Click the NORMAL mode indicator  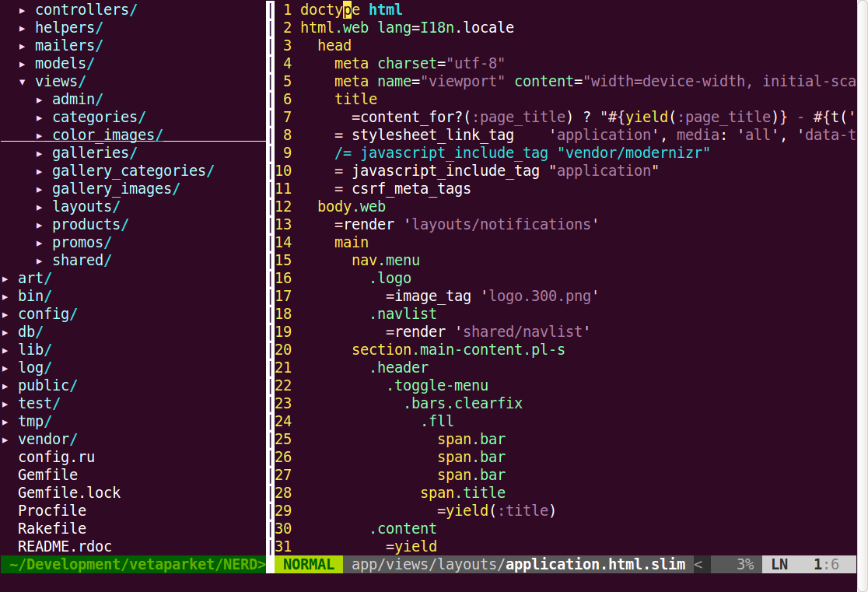309,564
